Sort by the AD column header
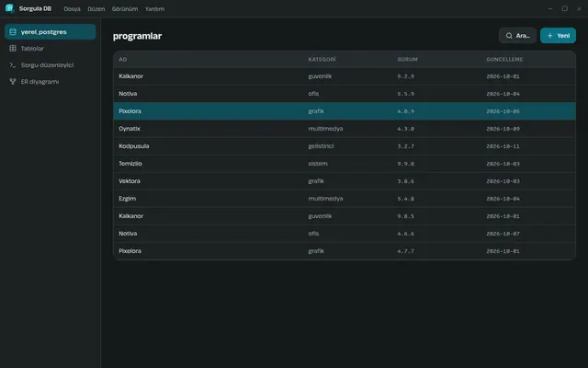 122,59
